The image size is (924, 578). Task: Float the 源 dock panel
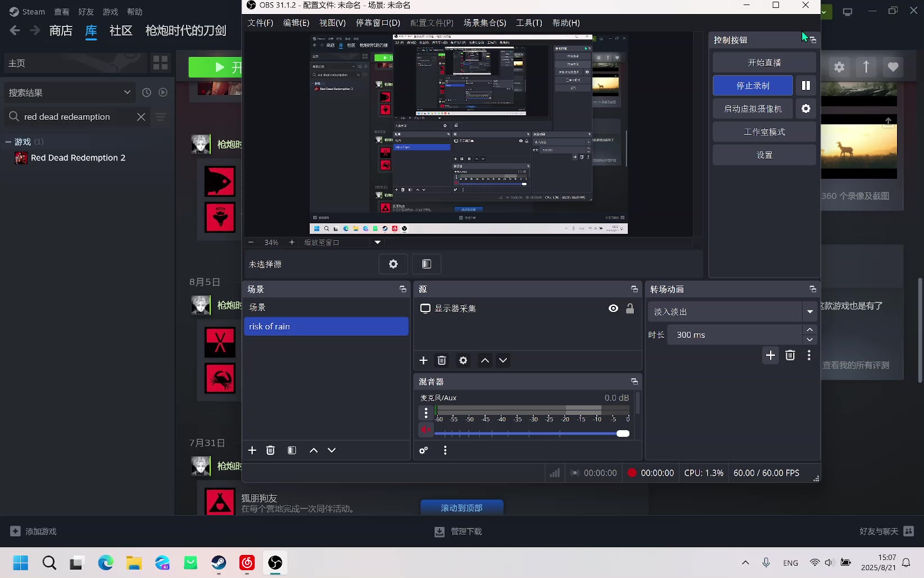coord(635,289)
